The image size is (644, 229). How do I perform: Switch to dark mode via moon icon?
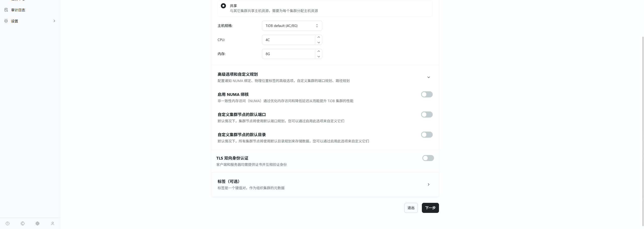[23, 223]
